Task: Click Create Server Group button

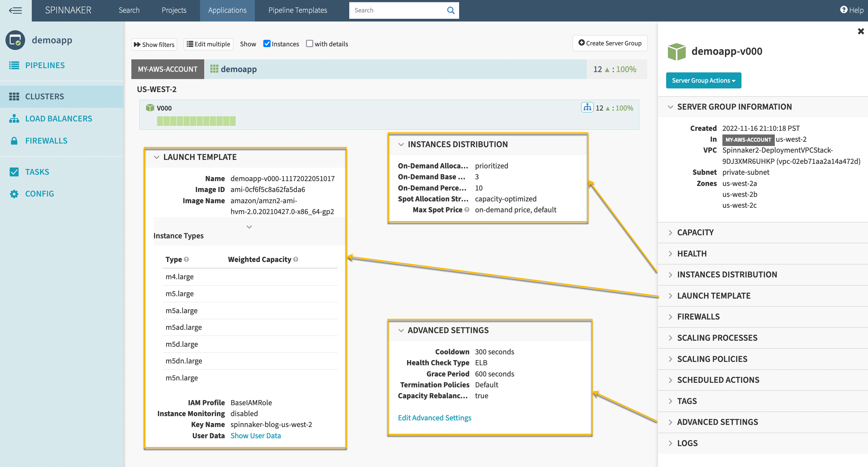Action: (610, 43)
